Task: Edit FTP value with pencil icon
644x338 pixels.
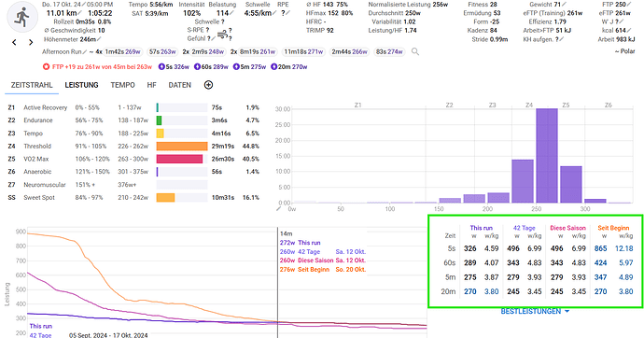Action: tap(629, 5)
